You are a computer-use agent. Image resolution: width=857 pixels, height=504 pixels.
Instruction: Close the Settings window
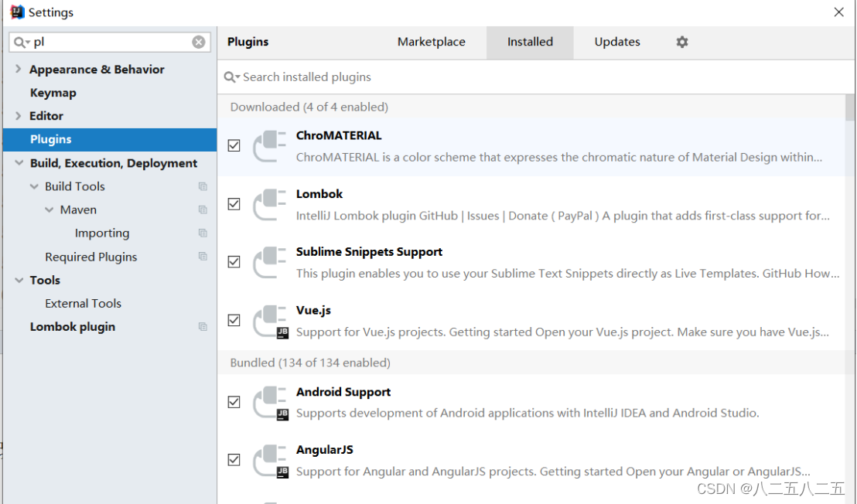pos(839,12)
